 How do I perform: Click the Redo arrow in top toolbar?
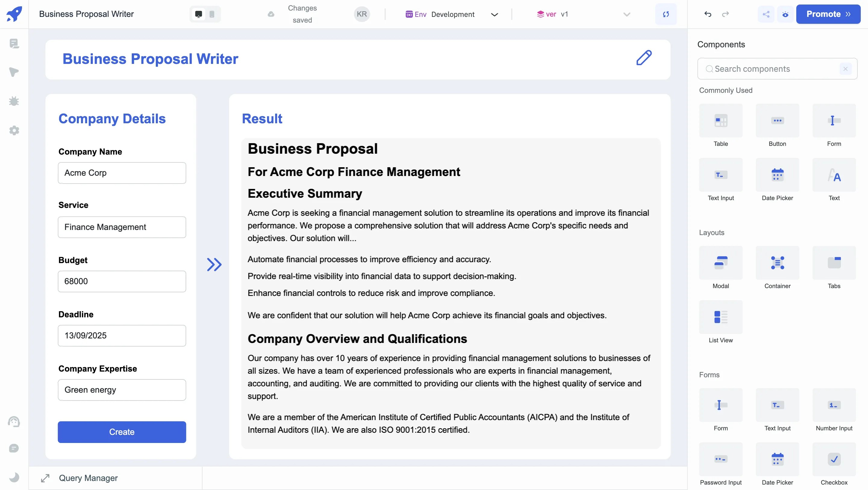725,14
